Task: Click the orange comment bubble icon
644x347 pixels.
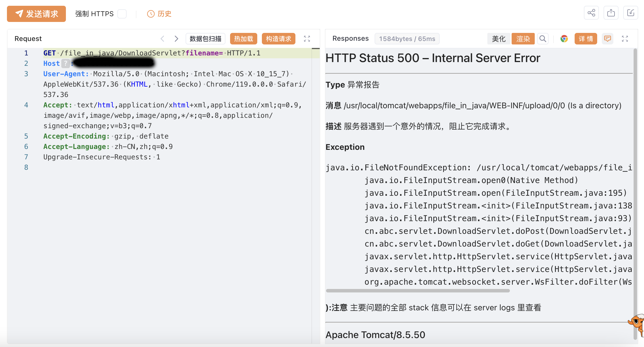Action: tap(608, 39)
